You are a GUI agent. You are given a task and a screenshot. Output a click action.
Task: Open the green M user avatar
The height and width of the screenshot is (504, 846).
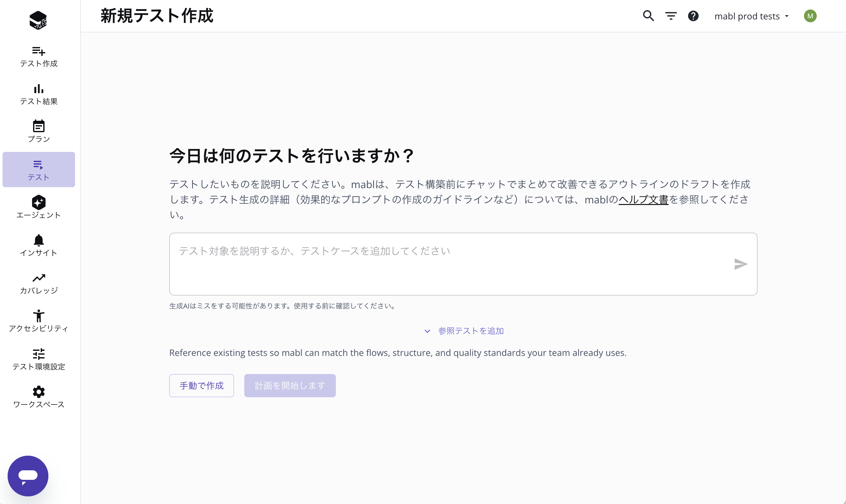[x=810, y=16]
